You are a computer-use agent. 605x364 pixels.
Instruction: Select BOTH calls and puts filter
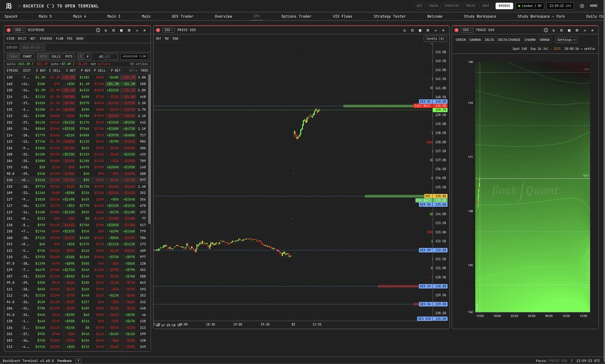43,56
